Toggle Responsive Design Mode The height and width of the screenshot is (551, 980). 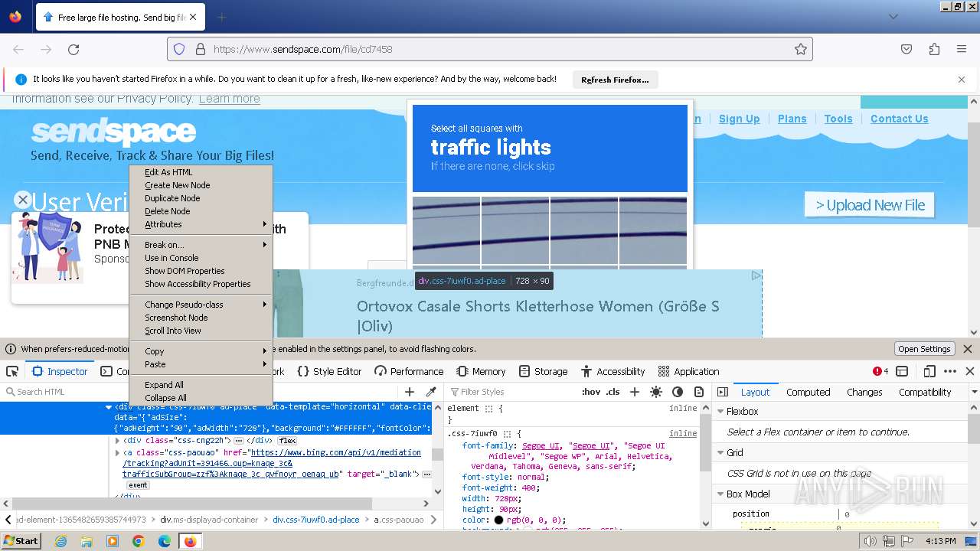pos(929,371)
